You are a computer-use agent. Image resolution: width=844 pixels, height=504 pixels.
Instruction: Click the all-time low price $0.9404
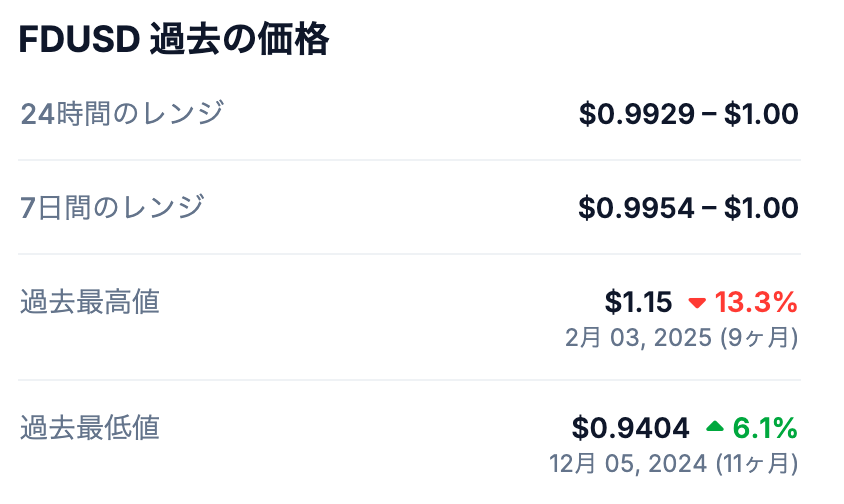[631, 428]
